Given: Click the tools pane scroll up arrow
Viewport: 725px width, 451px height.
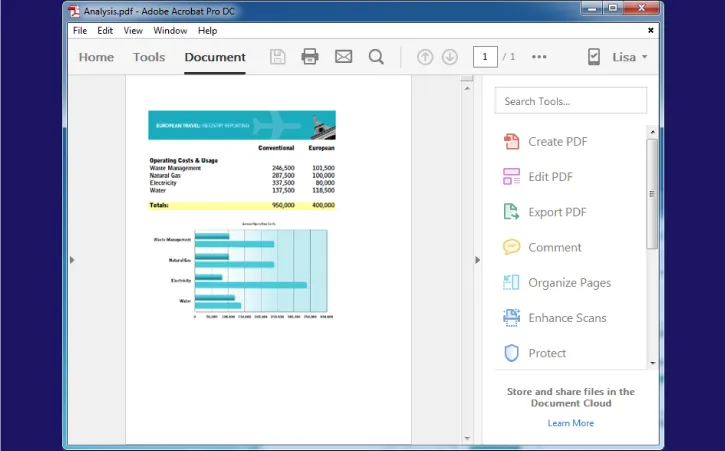Looking at the screenshot, I should [x=652, y=132].
